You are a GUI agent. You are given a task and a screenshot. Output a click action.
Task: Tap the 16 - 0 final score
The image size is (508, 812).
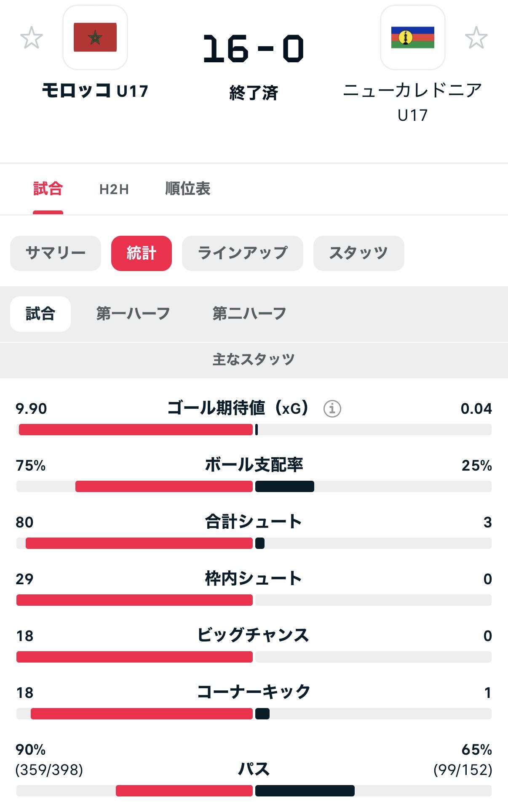pyautogui.click(x=254, y=49)
